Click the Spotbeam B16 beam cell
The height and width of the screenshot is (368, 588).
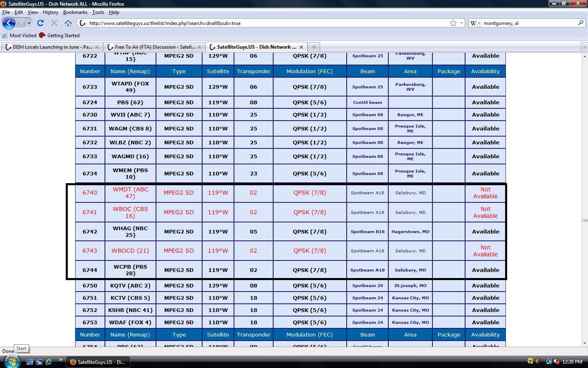tap(367, 231)
